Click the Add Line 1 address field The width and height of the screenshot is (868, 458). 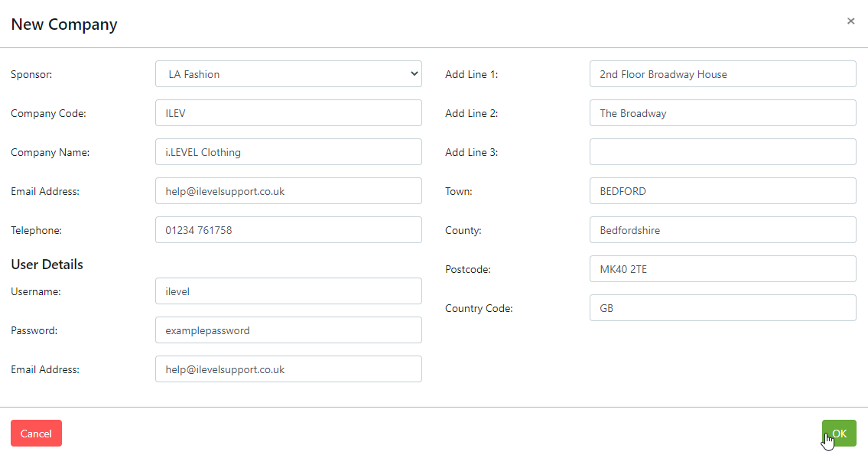pyautogui.click(x=723, y=74)
